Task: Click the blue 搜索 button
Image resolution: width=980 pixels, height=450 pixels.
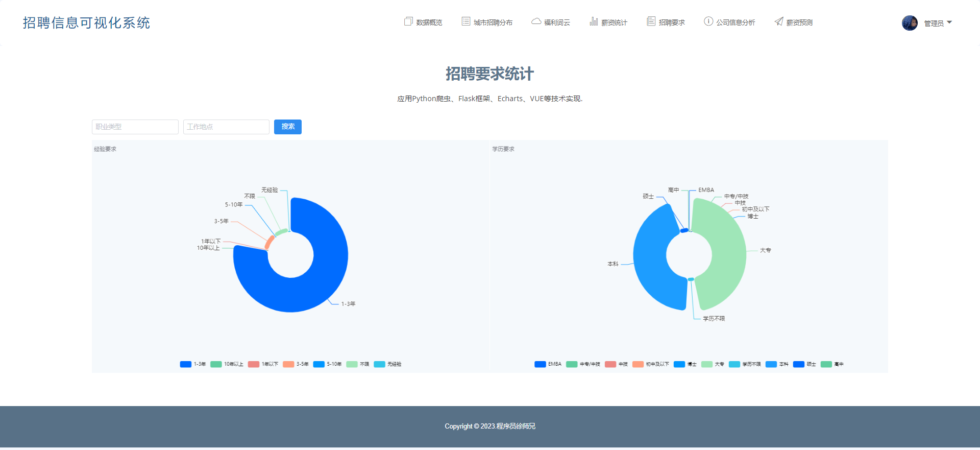Action: click(288, 127)
